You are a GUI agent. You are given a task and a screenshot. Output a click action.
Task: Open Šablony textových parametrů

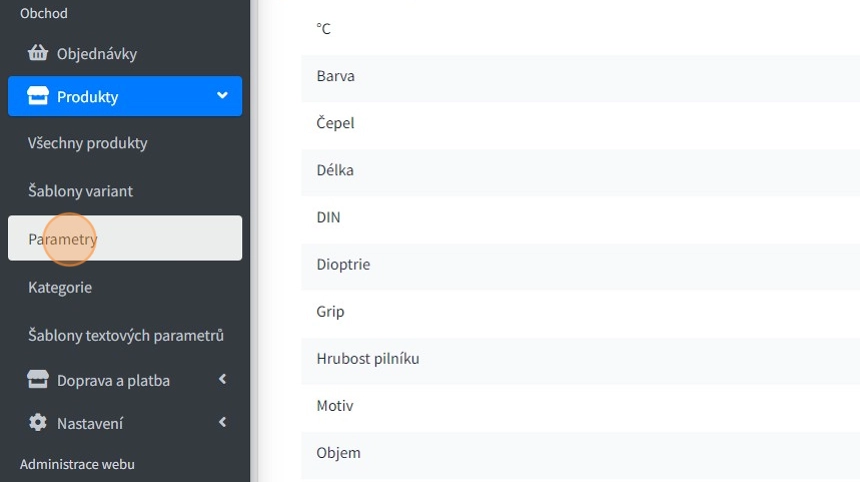[x=125, y=335]
